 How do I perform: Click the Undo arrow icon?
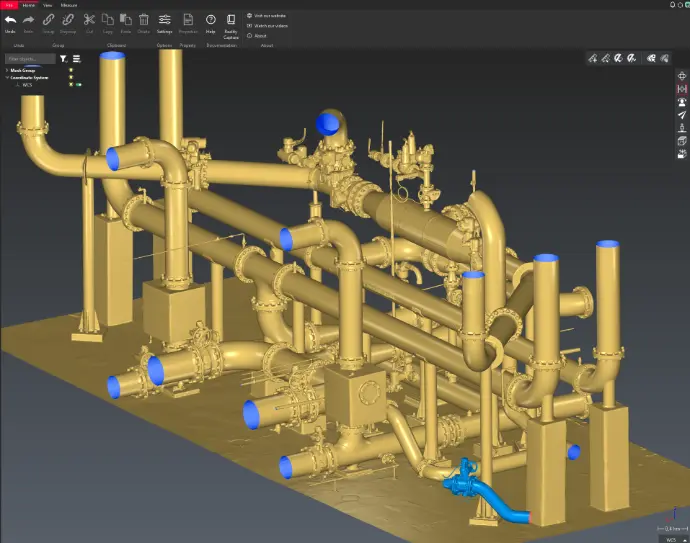pos(10,20)
